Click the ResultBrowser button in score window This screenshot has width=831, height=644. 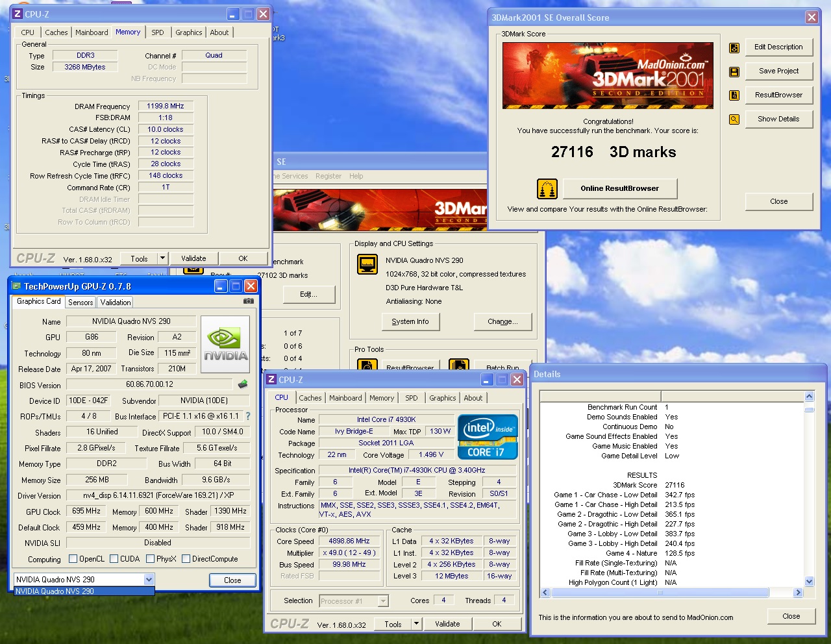coord(778,95)
